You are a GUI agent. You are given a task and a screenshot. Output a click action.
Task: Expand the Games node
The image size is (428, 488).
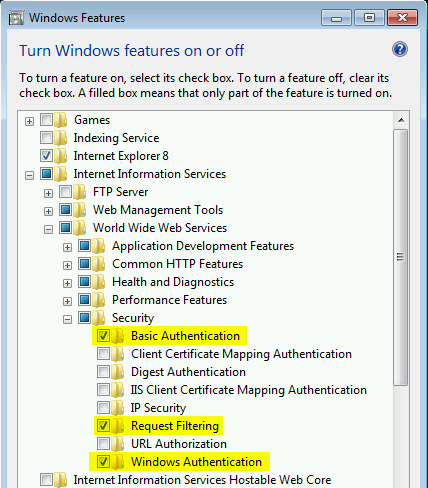click(29, 121)
